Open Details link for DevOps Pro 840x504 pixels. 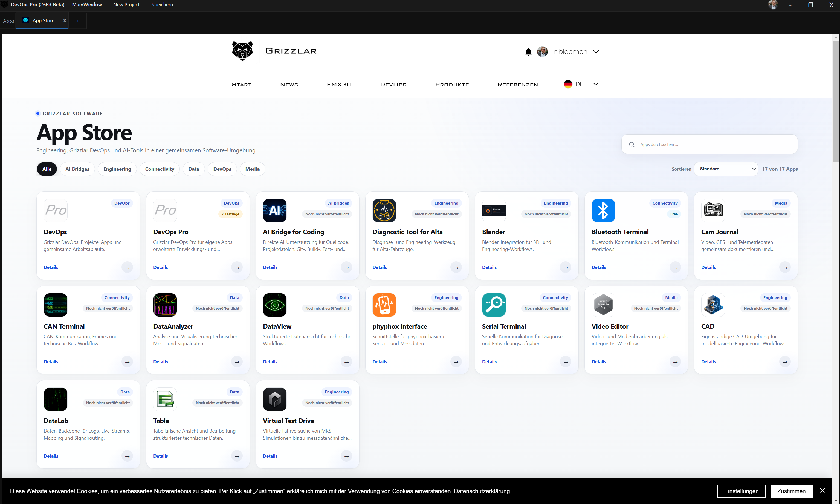(x=161, y=268)
